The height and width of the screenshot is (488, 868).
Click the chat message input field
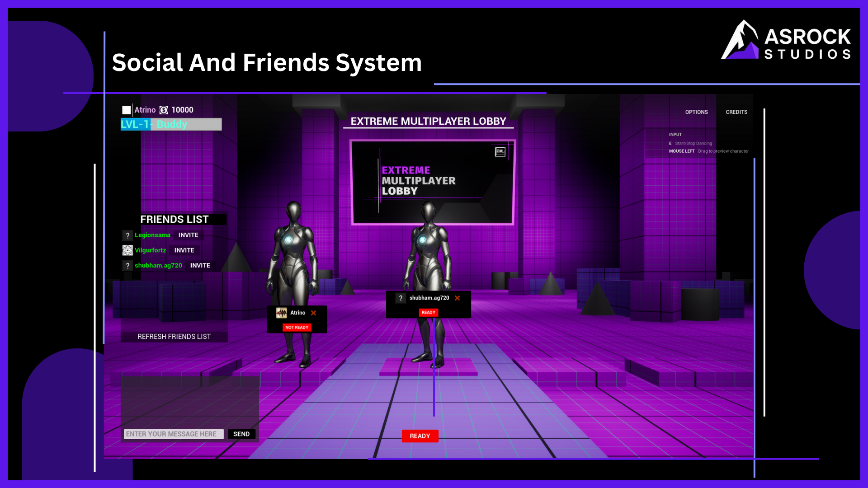pos(174,434)
